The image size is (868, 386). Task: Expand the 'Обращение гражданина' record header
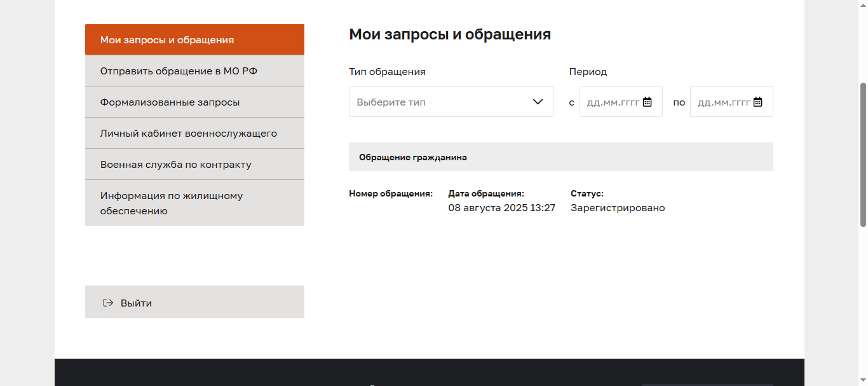[x=560, y=157]
